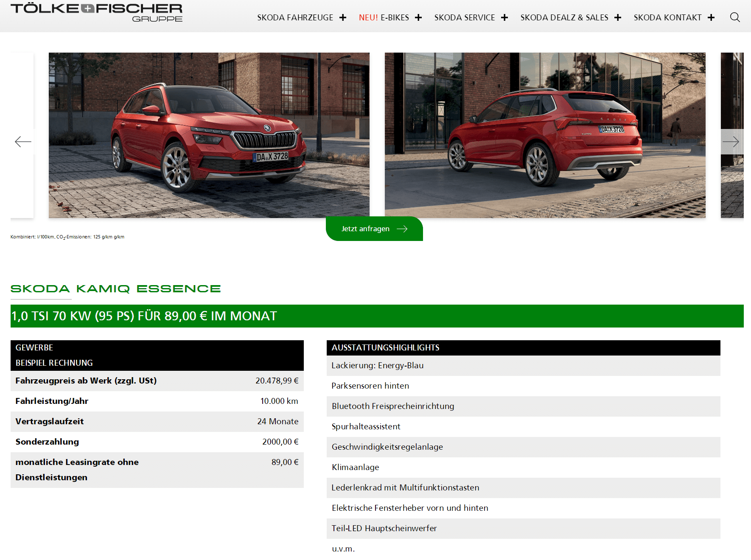The width and height of the screenshot is (751, 560).
Task: Expand plus next to SKODA SERVICE
Action: (x=504, y=17)
